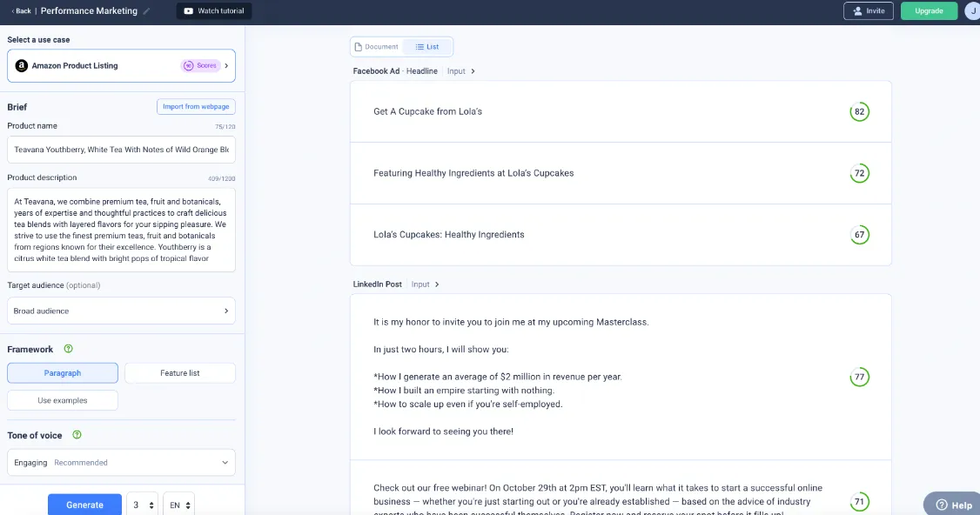Click the score 67 circle
Image resolution: width=980 pixels, height=515 pixels.
point(859,235)
